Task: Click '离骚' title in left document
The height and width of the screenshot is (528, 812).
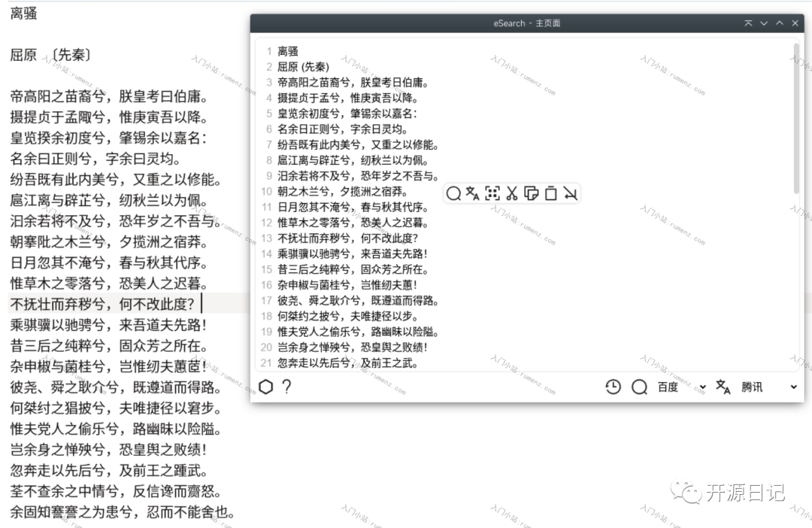Action: pos(24,13)
